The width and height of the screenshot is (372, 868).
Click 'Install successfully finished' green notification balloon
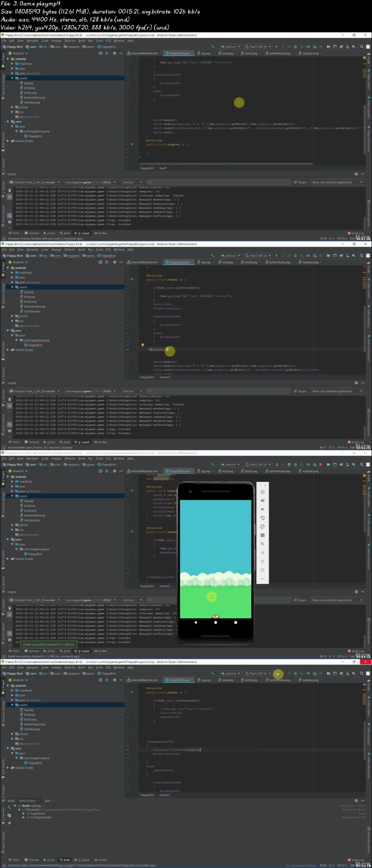(49, 645)
